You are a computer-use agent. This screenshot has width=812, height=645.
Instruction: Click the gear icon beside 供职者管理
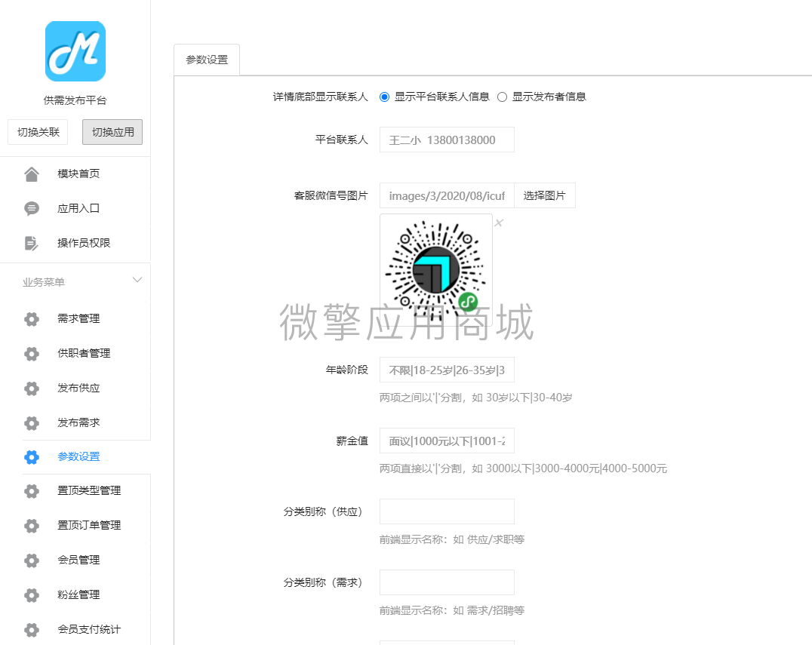tap(32, 354)
